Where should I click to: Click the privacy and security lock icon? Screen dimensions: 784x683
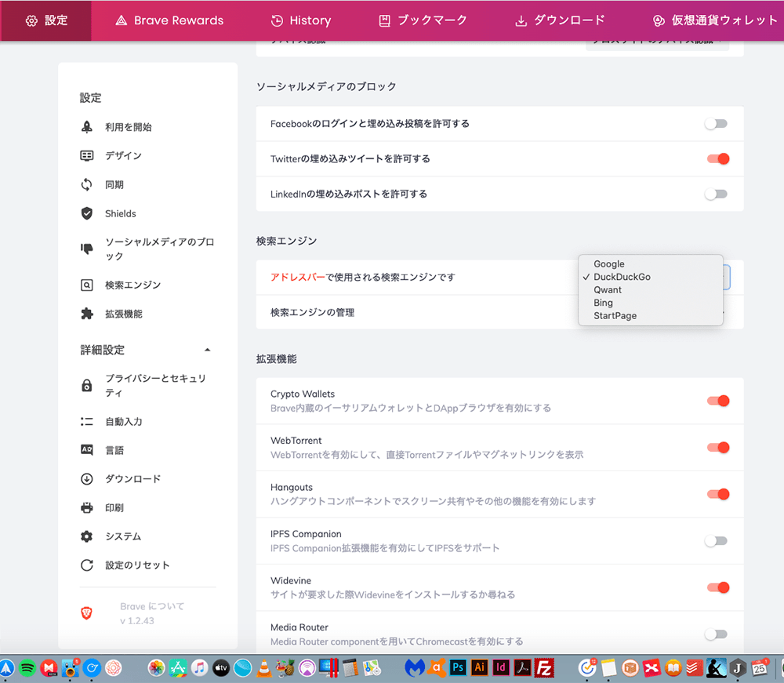(86, 386)
